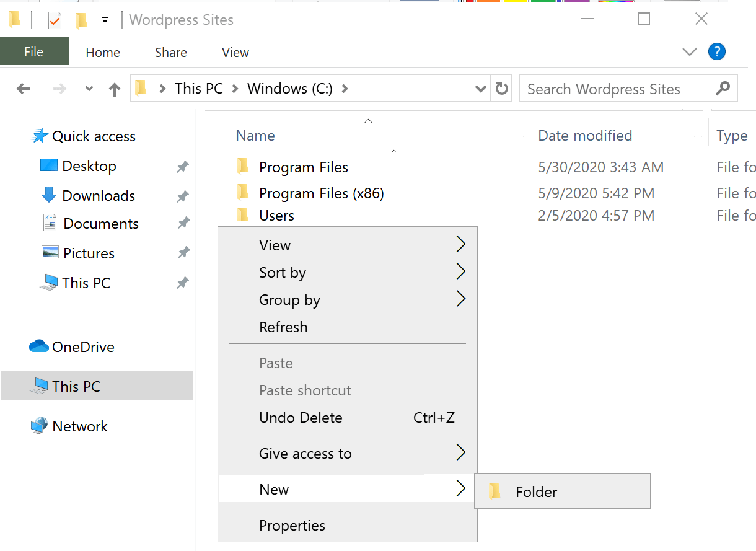
Task: Click the Downloads arrow icon in Quick access
Action: [48, 195]
